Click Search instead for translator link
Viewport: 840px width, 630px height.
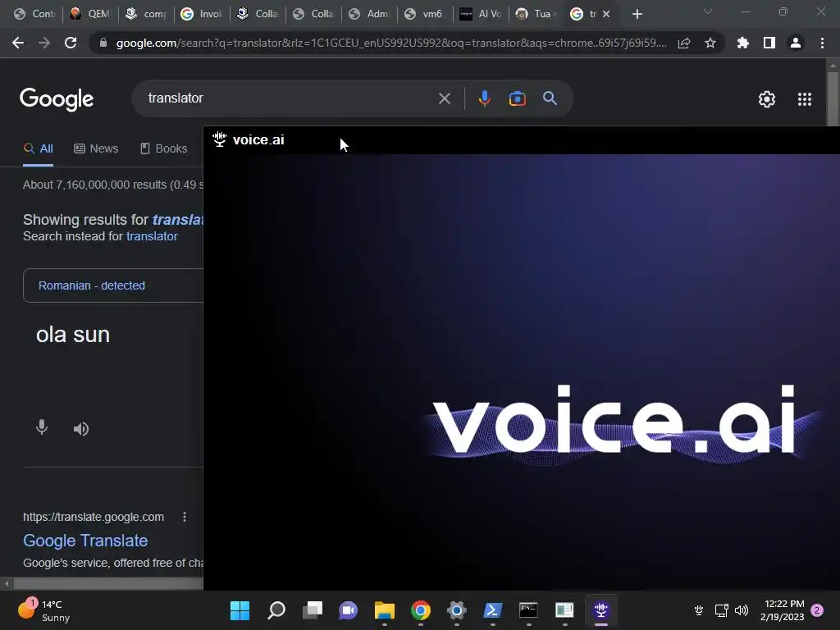pyautogui.click(x=152, y=236)
